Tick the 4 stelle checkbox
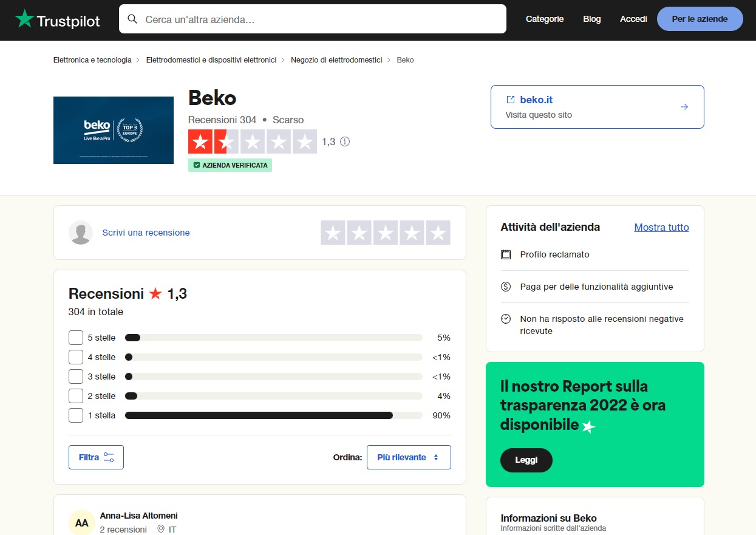This screenshot has width=756, height=535. click(x=76, y=357)
